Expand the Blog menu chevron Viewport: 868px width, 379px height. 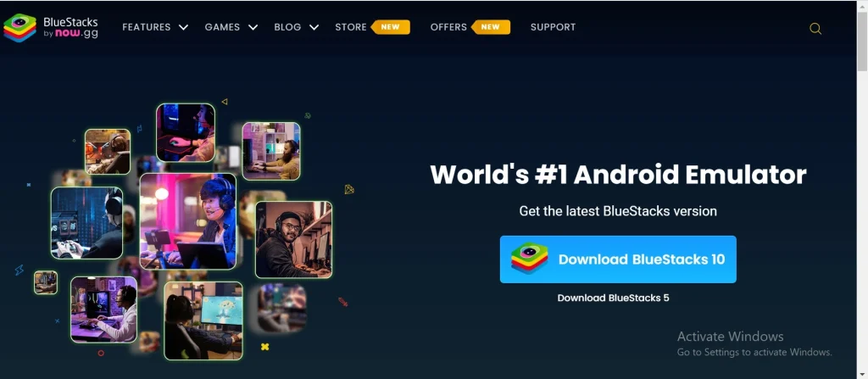point(314,27)
